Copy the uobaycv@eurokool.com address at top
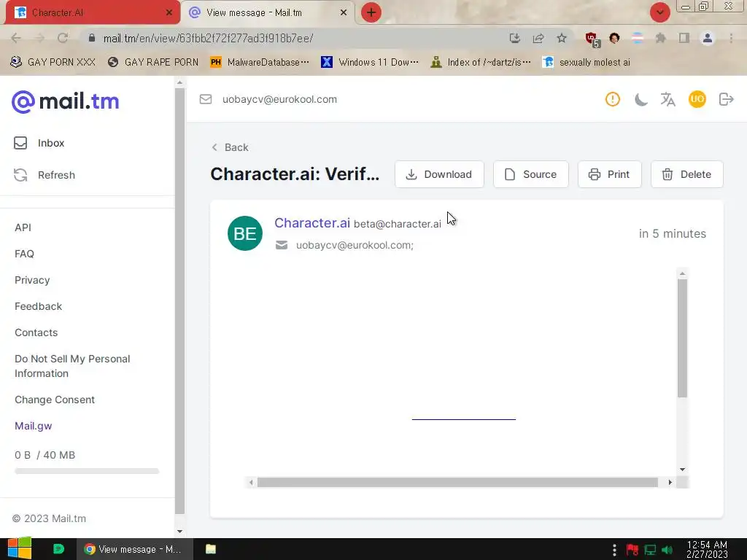This screenshot has height=560, width=747. (279, 99)
